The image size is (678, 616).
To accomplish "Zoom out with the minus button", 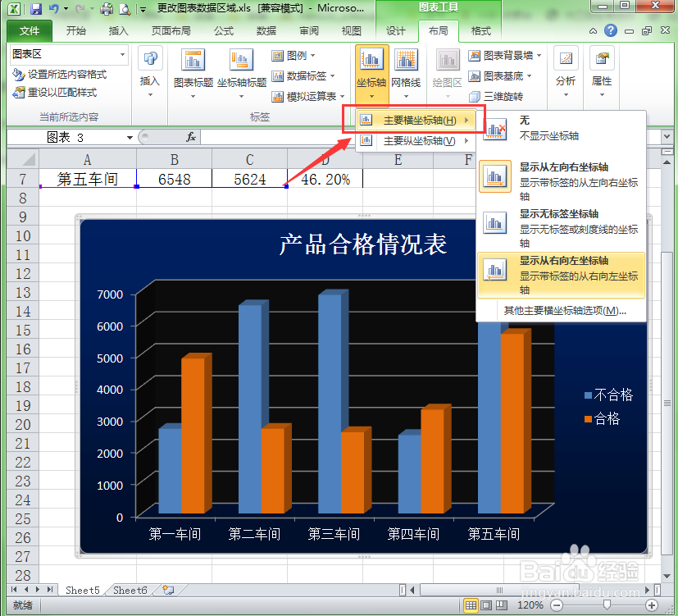I will coord(557,605).
